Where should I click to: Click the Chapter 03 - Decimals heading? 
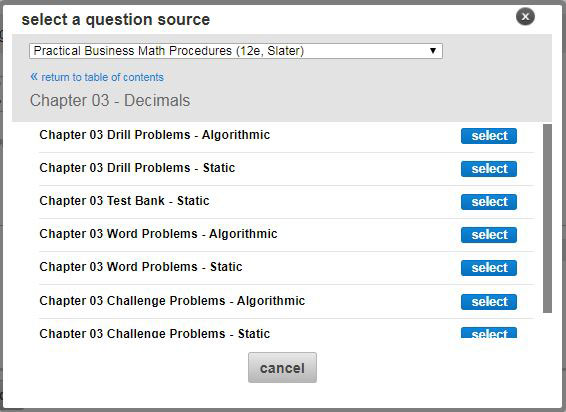(110, 100)
